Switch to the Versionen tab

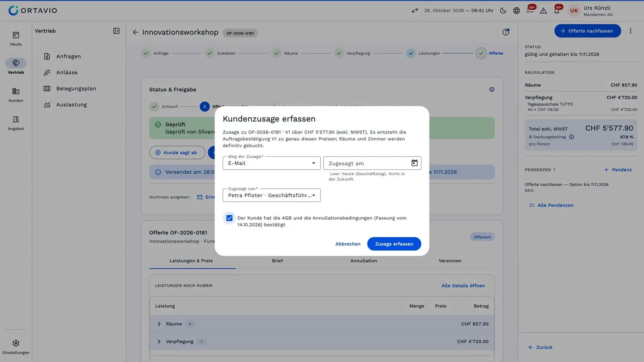[x=450, y=261]
